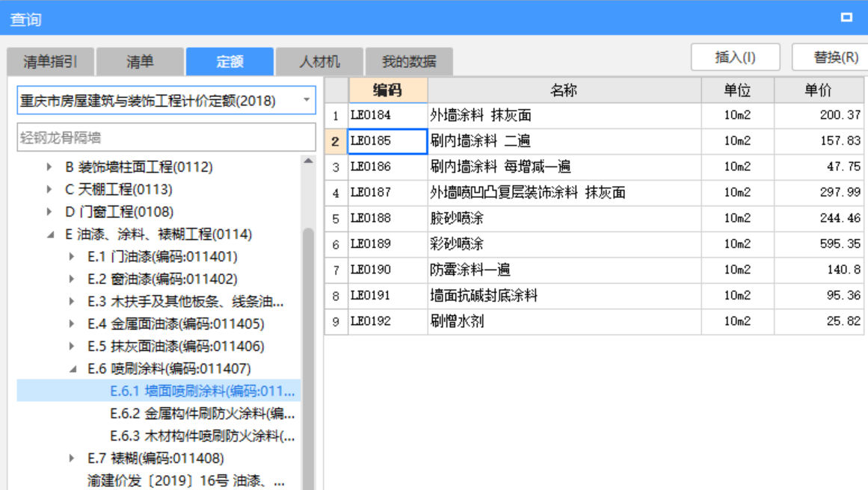Select 渝建价发〔2019〕16号 tree item
The height and width of the screenshot is (490, 868).
pos(186,480)
